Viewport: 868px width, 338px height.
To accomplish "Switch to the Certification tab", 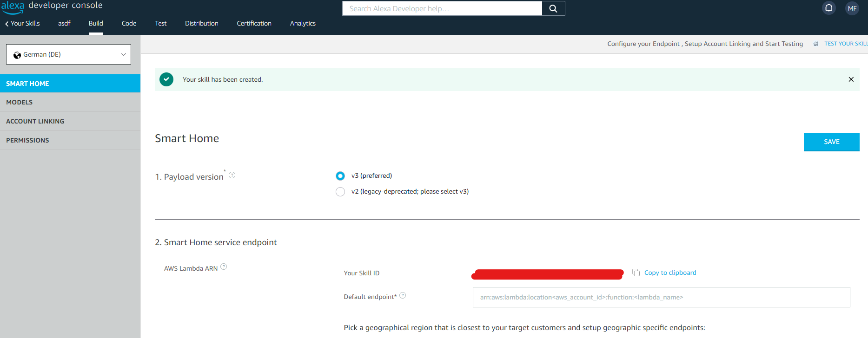I will (x=254, y=23).
